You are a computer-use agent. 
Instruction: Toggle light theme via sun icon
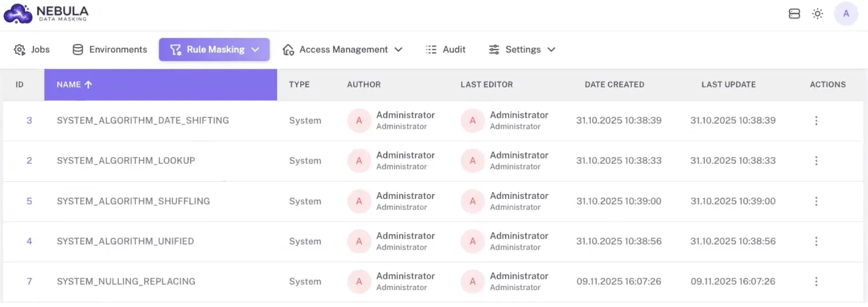(x=818, y=14)
